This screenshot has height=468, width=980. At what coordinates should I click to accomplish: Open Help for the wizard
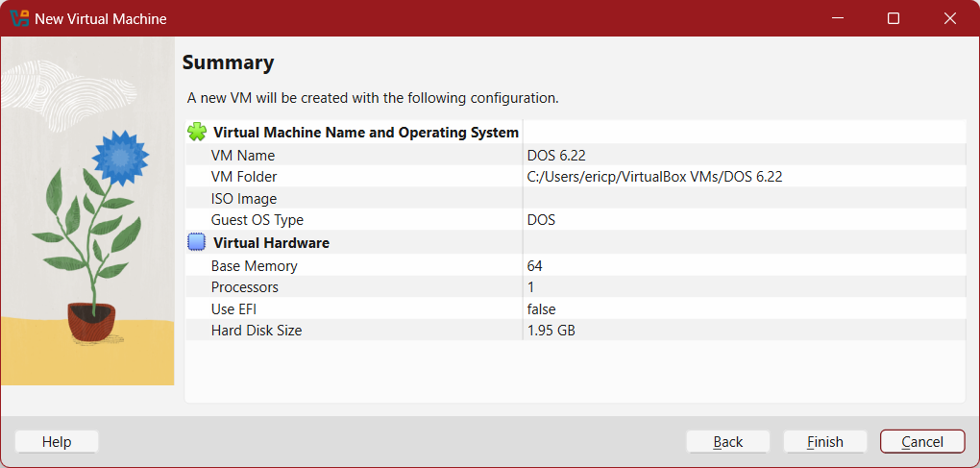click(x=57, y=441)
